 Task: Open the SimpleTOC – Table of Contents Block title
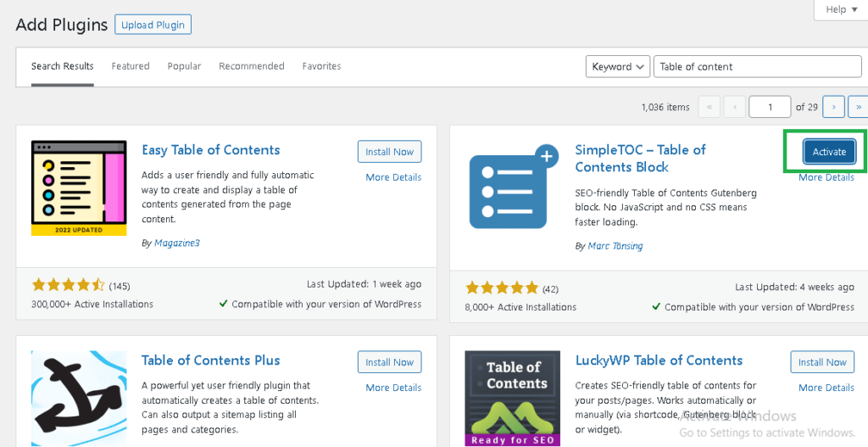pos(641,159)
